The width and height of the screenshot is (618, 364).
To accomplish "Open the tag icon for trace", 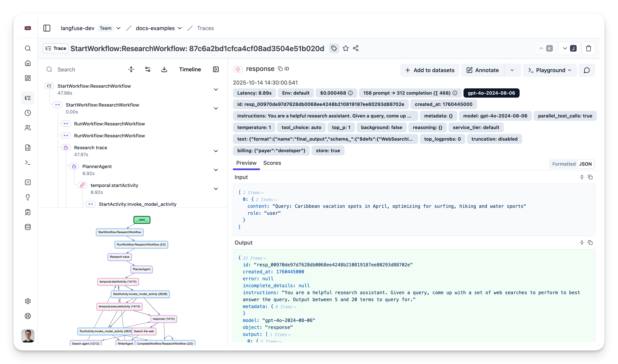I will 334,48.
